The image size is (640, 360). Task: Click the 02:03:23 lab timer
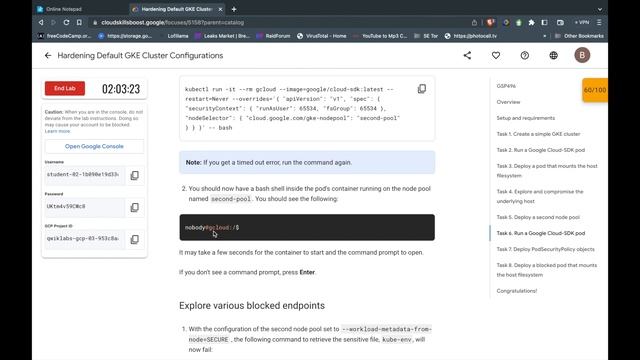[x=121, y=89]
